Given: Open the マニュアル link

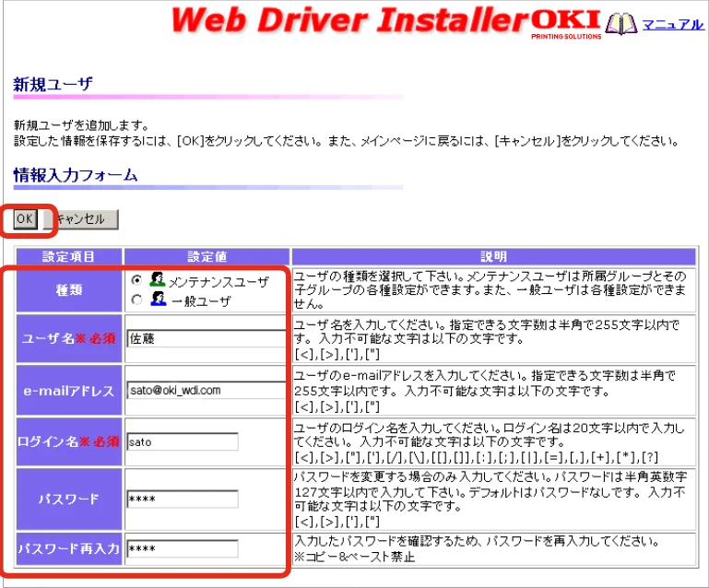Looking at the screenshot, I should pyautogui.click(x=673, y=24).
